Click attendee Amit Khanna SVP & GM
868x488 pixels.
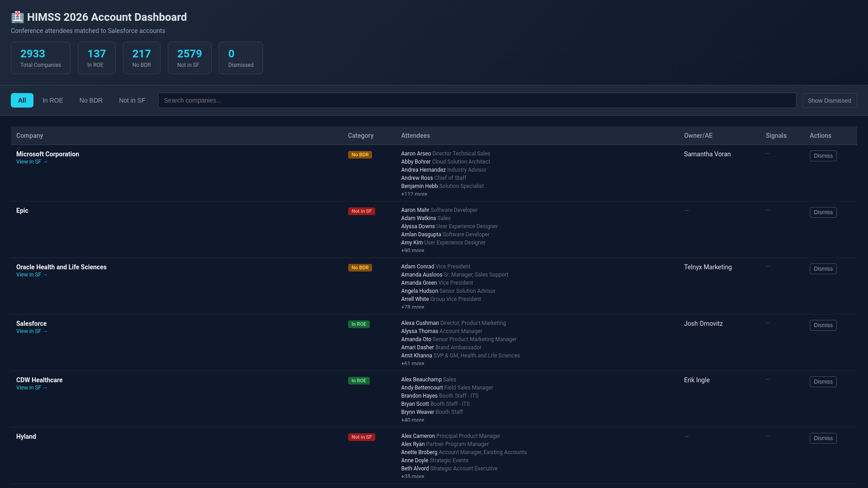tap(460, 356)
